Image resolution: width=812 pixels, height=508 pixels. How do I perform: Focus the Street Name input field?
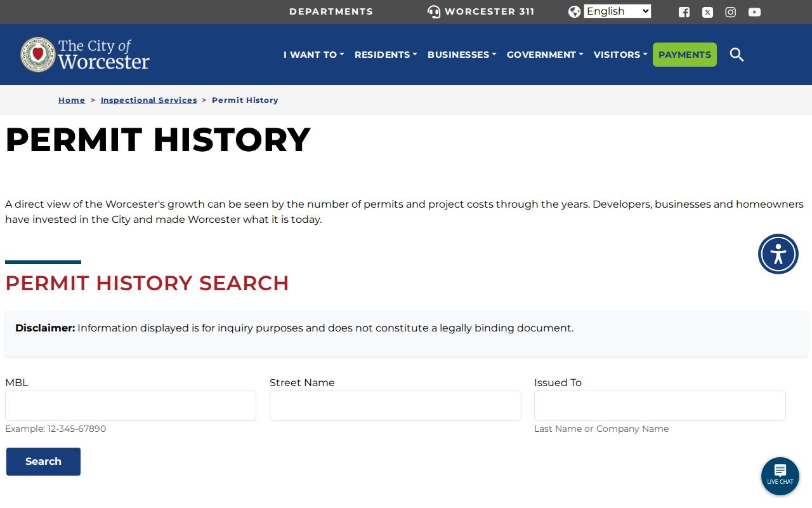[x=395, y=406]
